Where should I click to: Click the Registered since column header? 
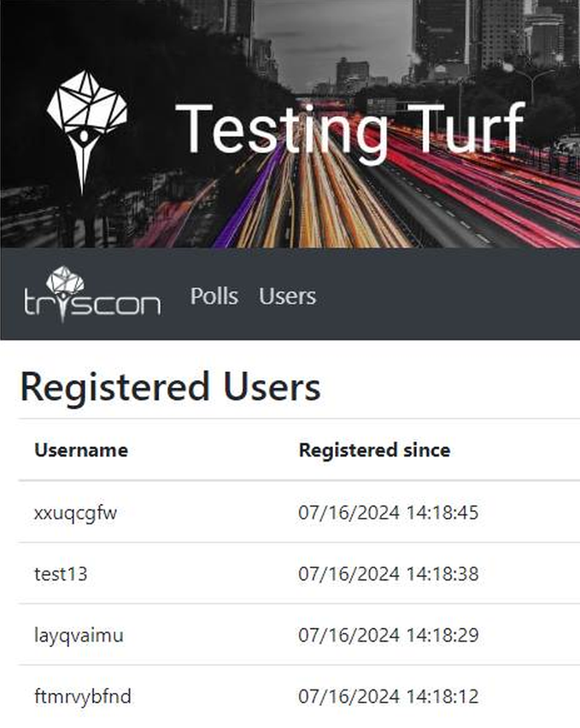[374, 450]
